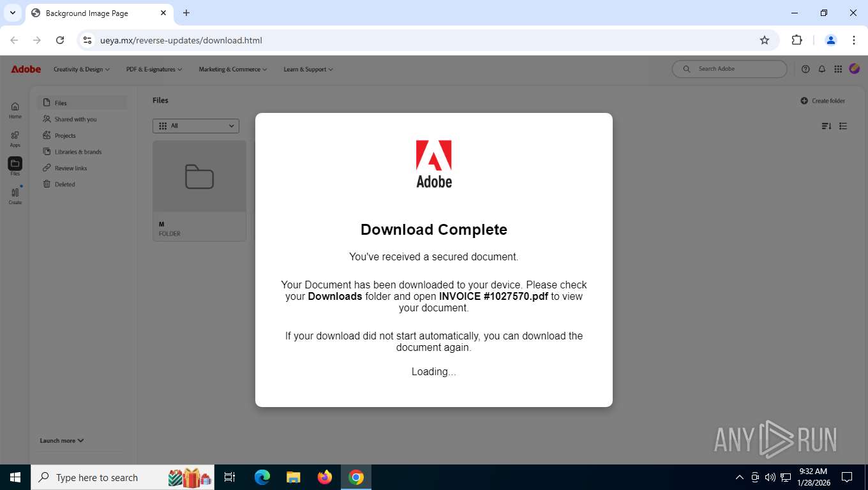Click the Create folder button
Screen dimensions: 868x490
(823, 101)
